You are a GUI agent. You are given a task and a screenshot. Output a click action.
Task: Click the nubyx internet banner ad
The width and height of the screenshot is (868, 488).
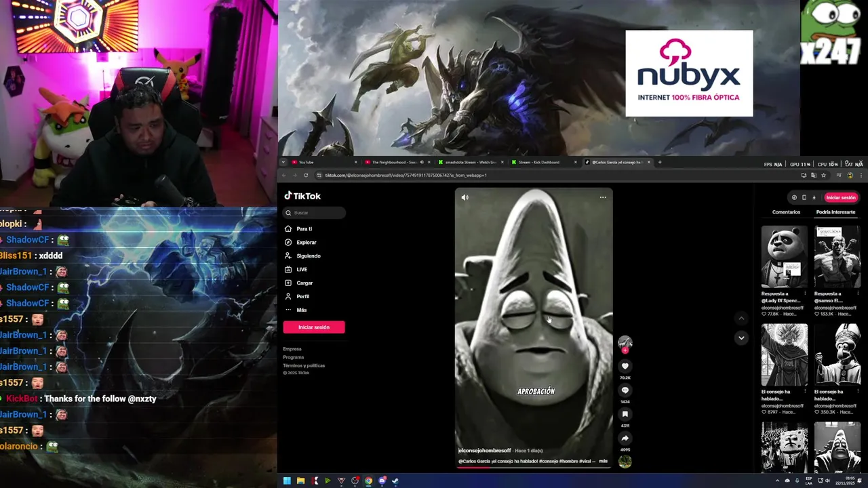tap(689, 73)
